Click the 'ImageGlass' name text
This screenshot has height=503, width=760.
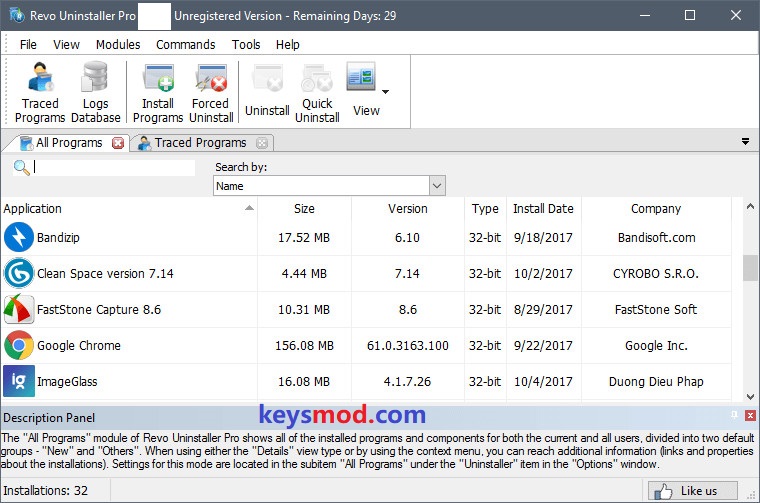pos(67,381)
